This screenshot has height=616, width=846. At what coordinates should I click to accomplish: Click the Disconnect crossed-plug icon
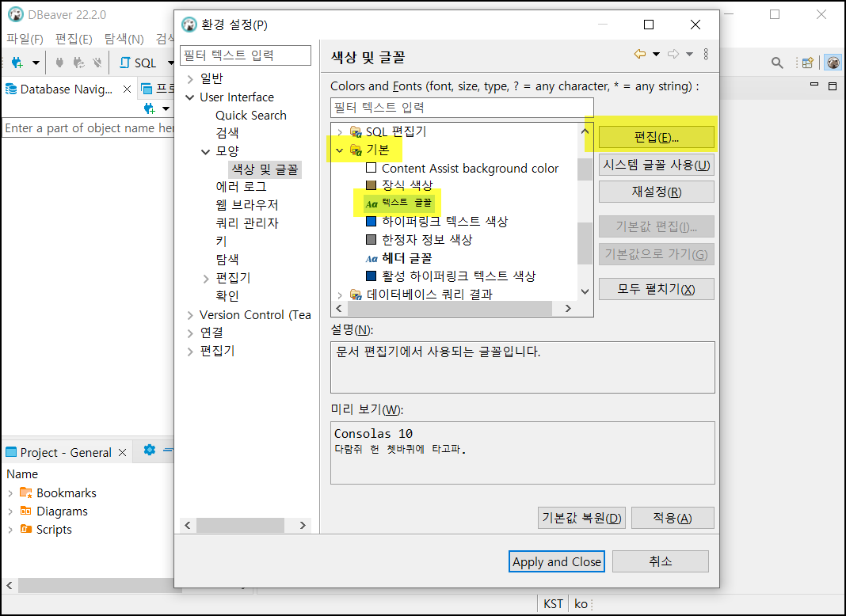pyautogui.click(x=97, y=63)
